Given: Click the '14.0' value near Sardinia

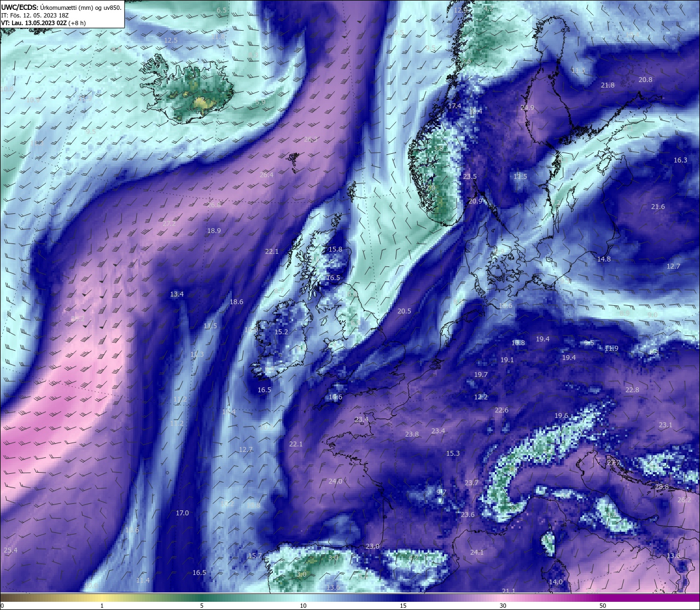Looking at the screenshot, I should 556,582.
